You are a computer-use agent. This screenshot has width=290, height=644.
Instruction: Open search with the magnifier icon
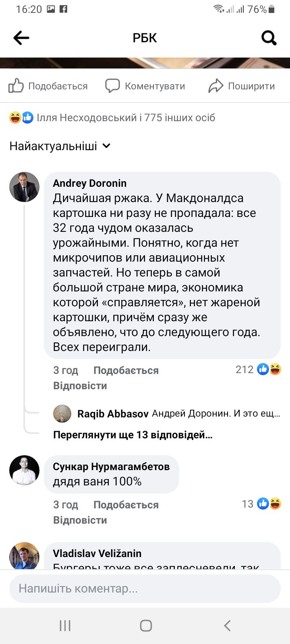point(269,38)
